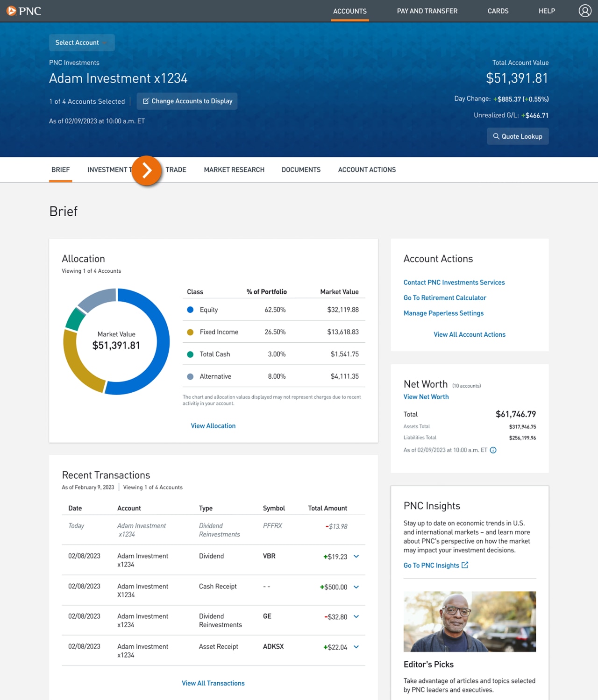Screen dimensions: 598x700
Task: Click the Editor's Picks article photo
Action: point(470,621)
